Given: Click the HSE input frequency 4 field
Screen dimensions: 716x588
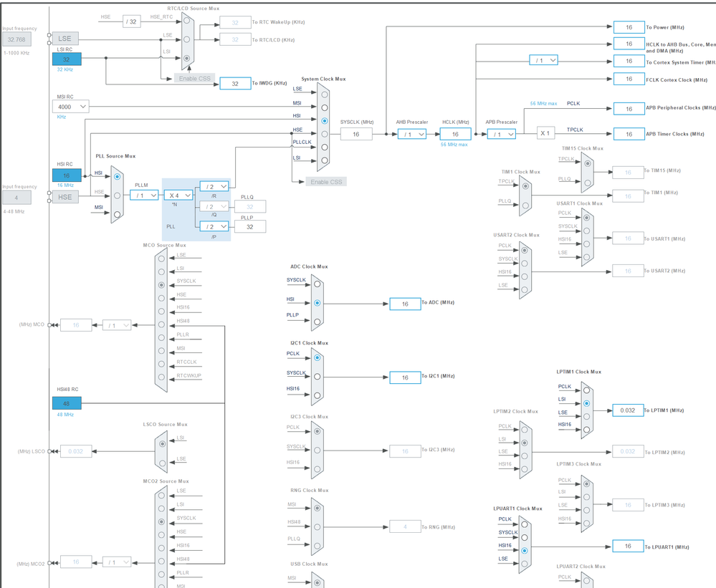Looking at the screenshot, I should (17, 198).
